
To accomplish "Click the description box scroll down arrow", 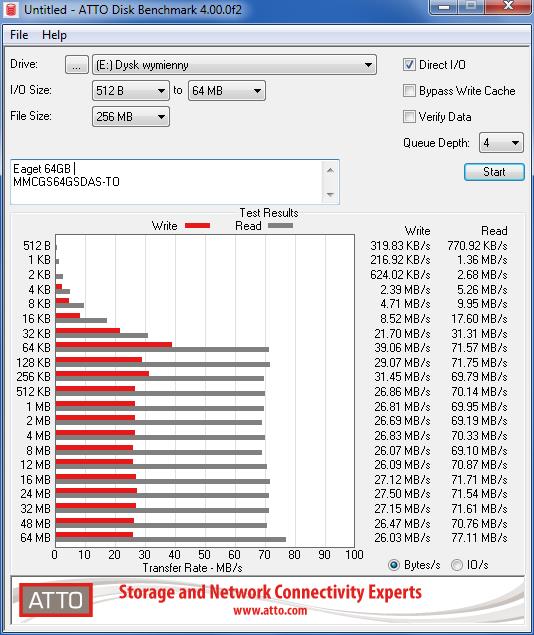I will coord(330,195).
